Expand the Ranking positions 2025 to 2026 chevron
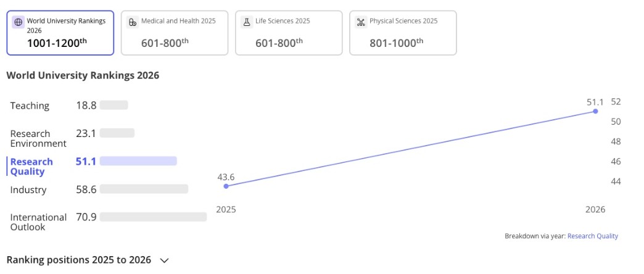The height and width of the screenshot is (274, 644). [x=164, y=260]
